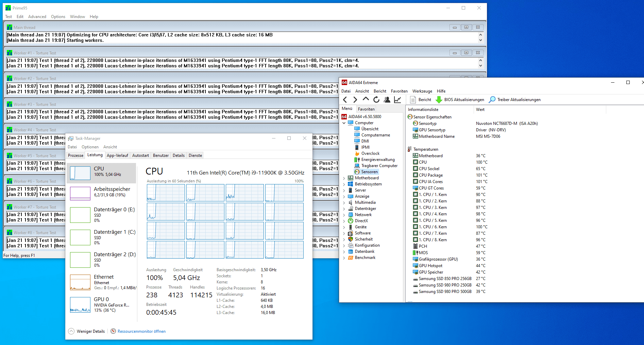This screenshot has width=644, height=345.
Task: Select Arbeitsspeicher in Task-Manager sidebar
Action: pyautogui.click(x=101, y=193)
